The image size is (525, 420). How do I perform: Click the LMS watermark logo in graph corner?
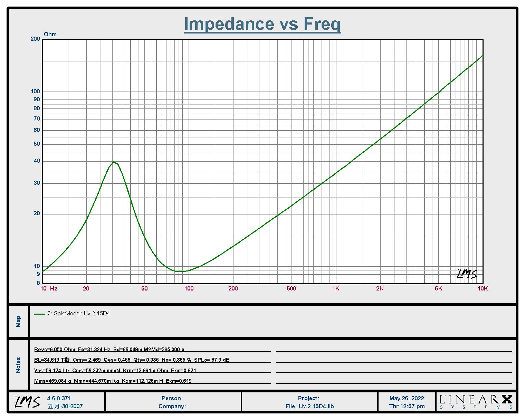[467, 274]
